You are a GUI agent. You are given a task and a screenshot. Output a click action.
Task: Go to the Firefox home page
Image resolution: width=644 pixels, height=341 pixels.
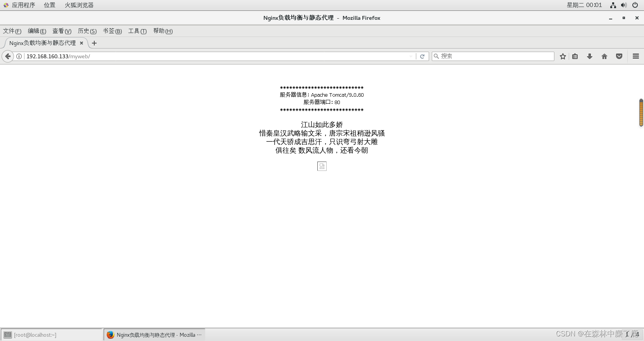click(604, 56)
